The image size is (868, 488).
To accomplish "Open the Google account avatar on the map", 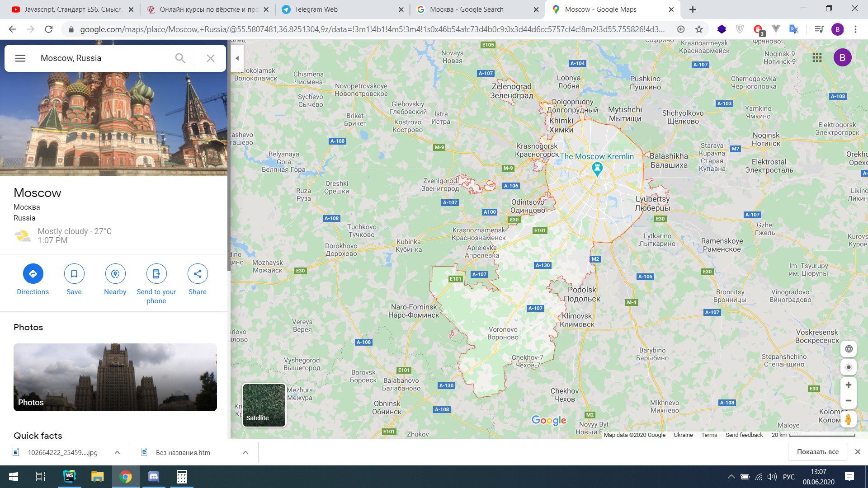I will tap(842, 57).
